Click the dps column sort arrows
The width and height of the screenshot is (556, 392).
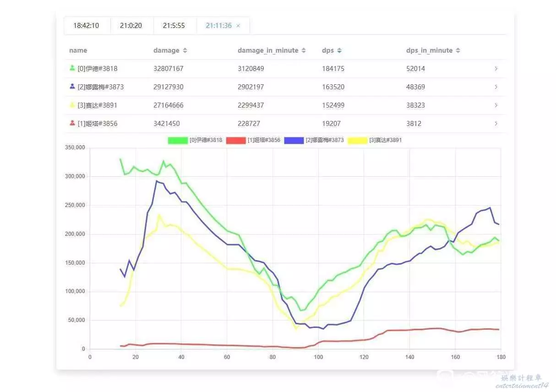[339, 50]
